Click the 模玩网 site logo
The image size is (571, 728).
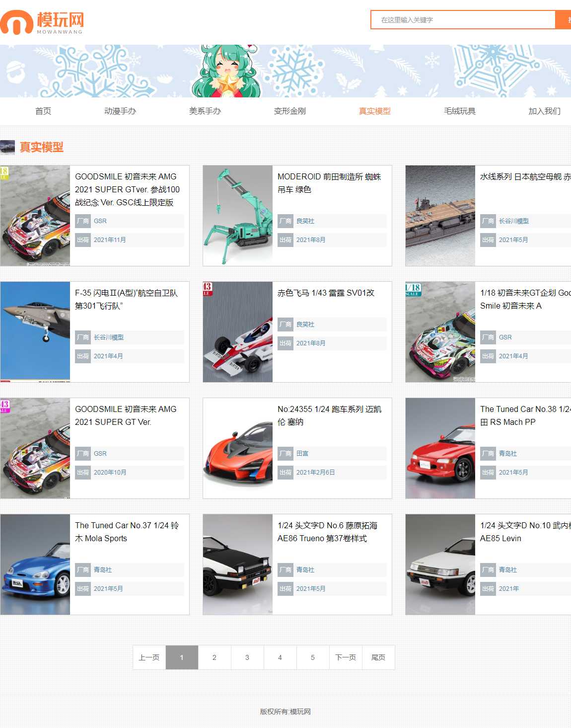[42, 22]
